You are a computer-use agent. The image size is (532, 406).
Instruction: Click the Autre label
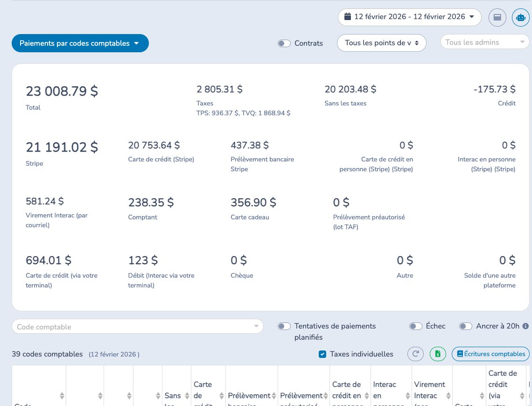405,275
